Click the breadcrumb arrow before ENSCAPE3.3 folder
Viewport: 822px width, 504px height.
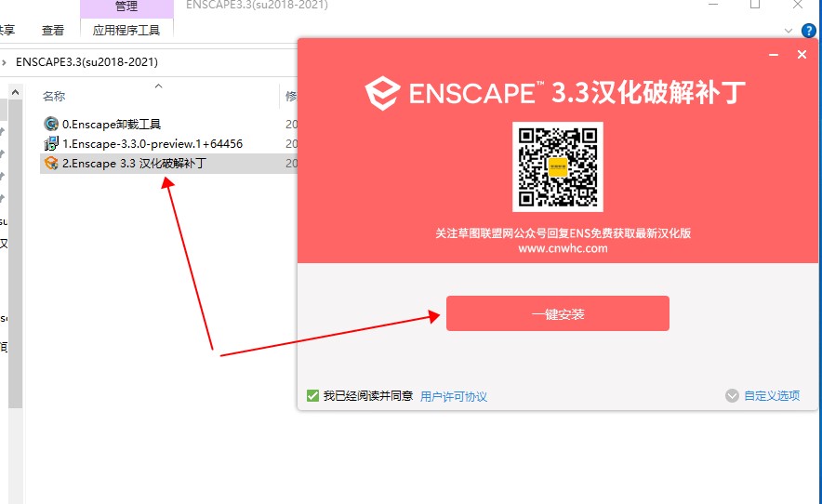pyautogui.click(x=6, y=62)
